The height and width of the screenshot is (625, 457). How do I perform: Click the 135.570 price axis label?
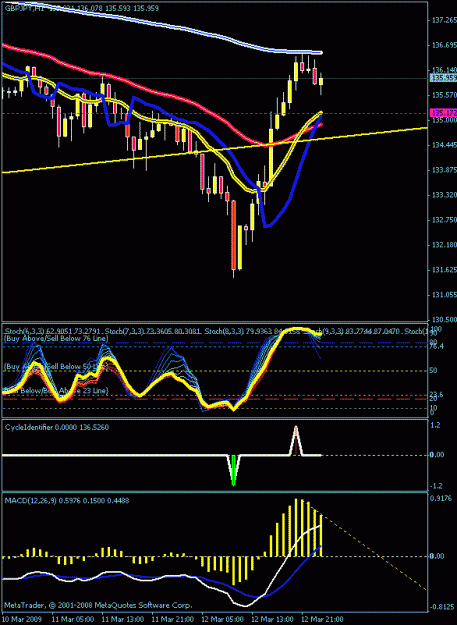coord(445,95)
